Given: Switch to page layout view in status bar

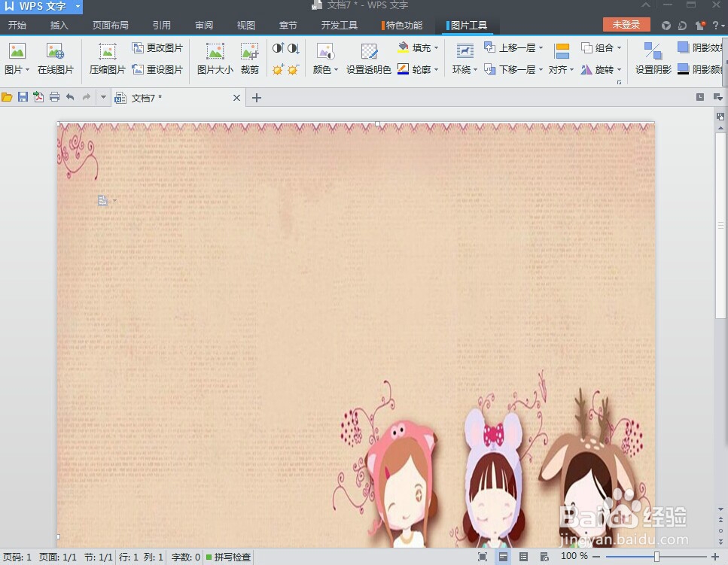Looking at the screenshot, I should coord(503,557).
